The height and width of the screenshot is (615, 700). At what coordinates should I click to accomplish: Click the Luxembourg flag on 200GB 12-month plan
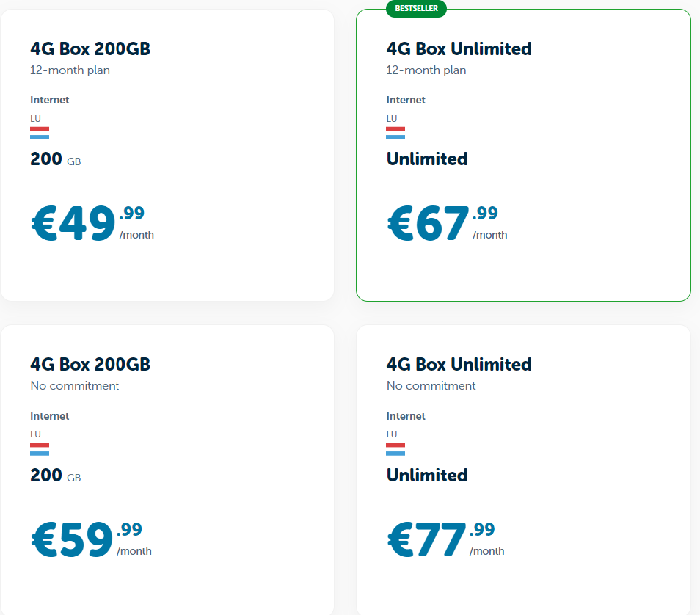tap(40, 133)
